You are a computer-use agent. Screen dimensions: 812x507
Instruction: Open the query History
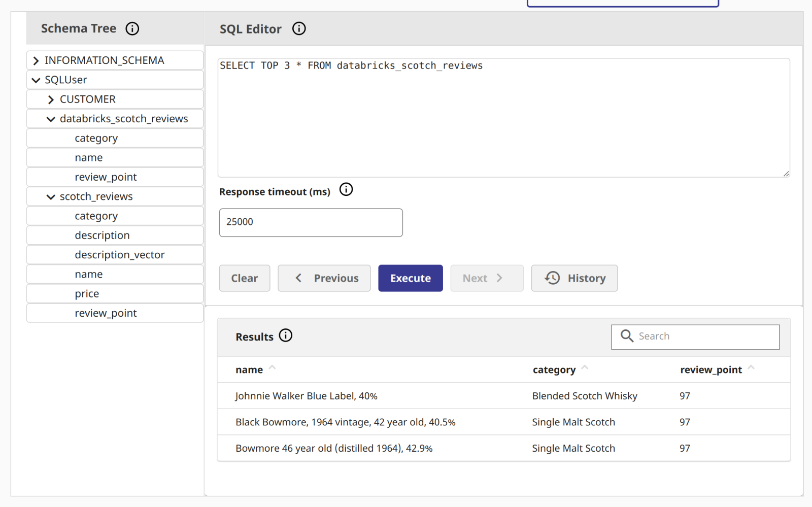pos(574,278)
